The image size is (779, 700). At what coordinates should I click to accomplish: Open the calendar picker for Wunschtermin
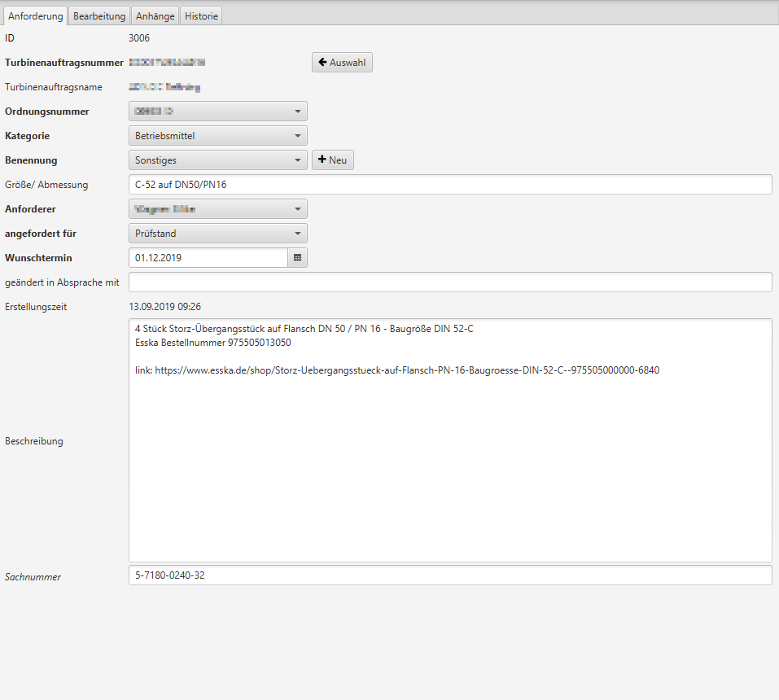tap(297, 258)
